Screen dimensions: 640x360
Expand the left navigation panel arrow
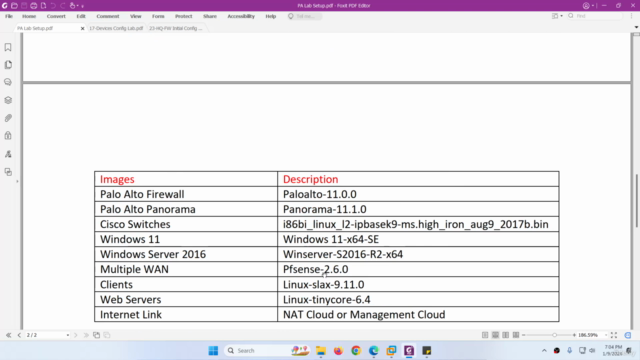point(17,181)
